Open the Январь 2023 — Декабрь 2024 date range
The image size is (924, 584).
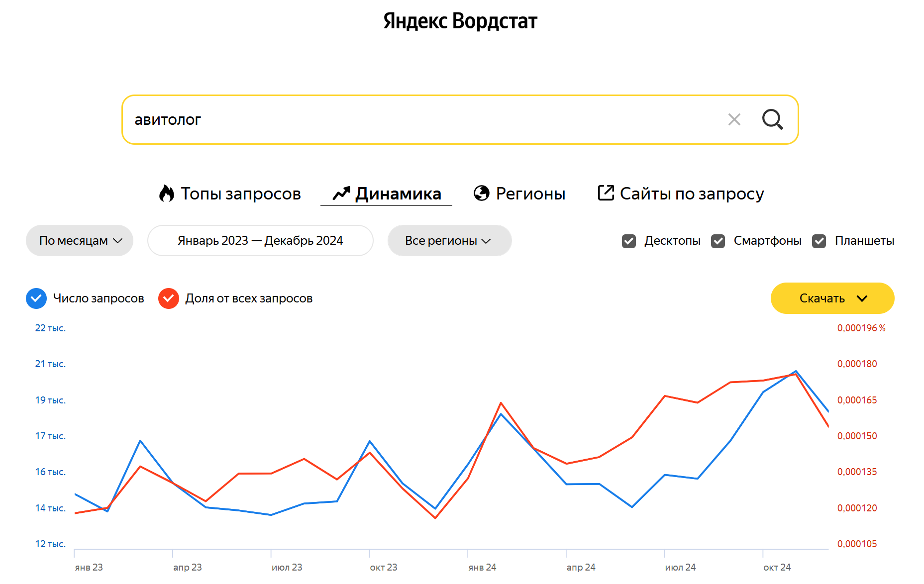(260, 241)
